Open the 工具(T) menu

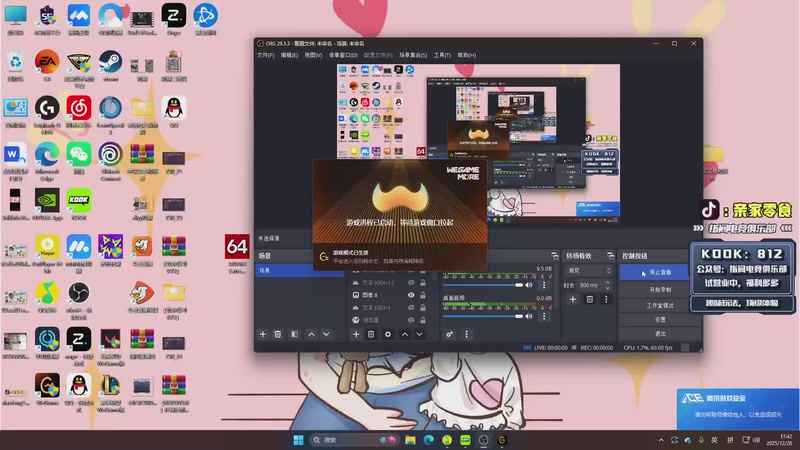pyautogui.click(x=442, y=55)
